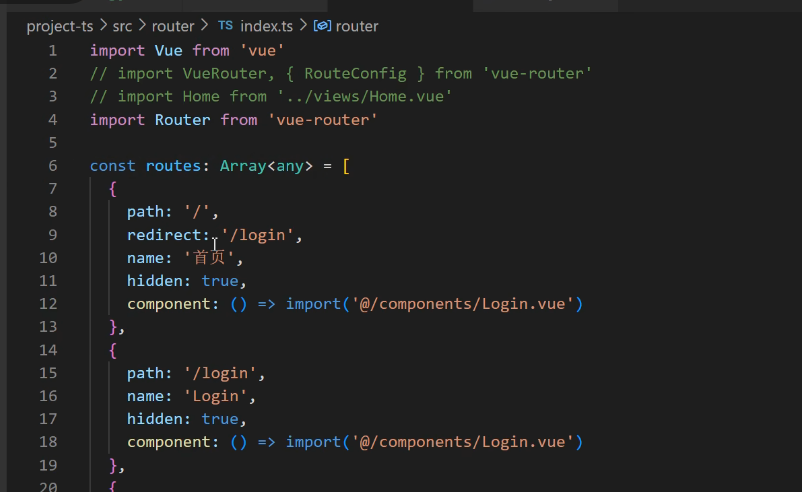Click component key on line 12
Screen dimensions: 802x492
coord(169,304)
